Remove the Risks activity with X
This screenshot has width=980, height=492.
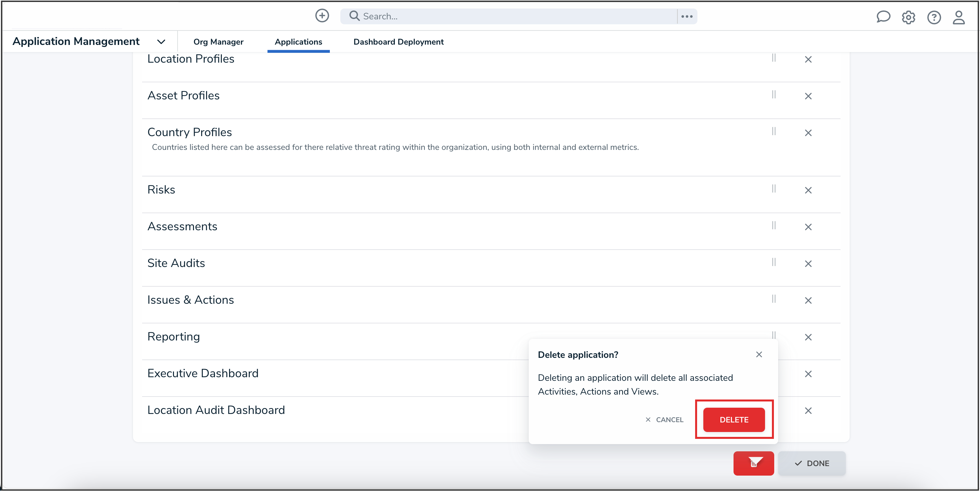click(808, 190)
